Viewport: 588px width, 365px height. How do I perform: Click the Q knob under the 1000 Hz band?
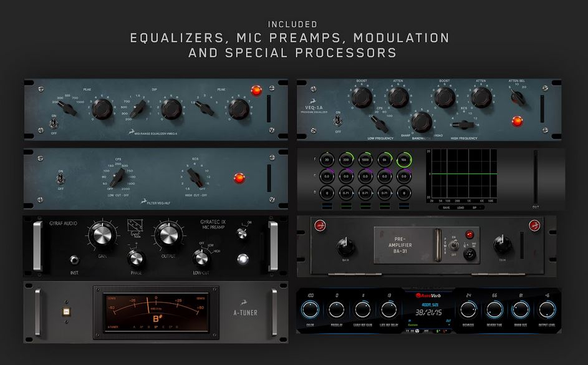(365, 193)
